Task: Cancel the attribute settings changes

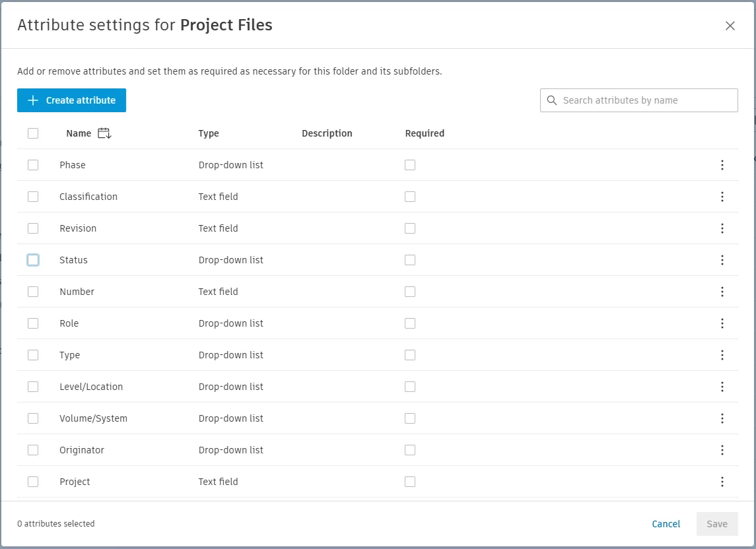Action: [666, 524]
